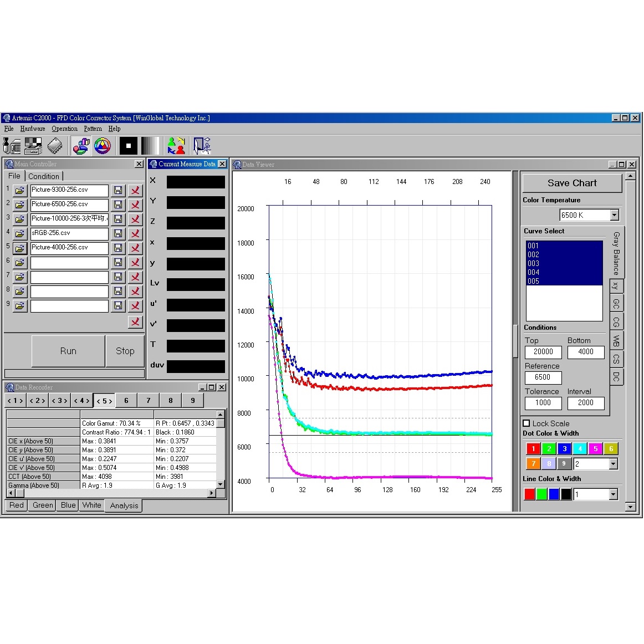Click the Reference field 6500
The image size is (644, 644).
pyautogui.click(x=543, y=377)
